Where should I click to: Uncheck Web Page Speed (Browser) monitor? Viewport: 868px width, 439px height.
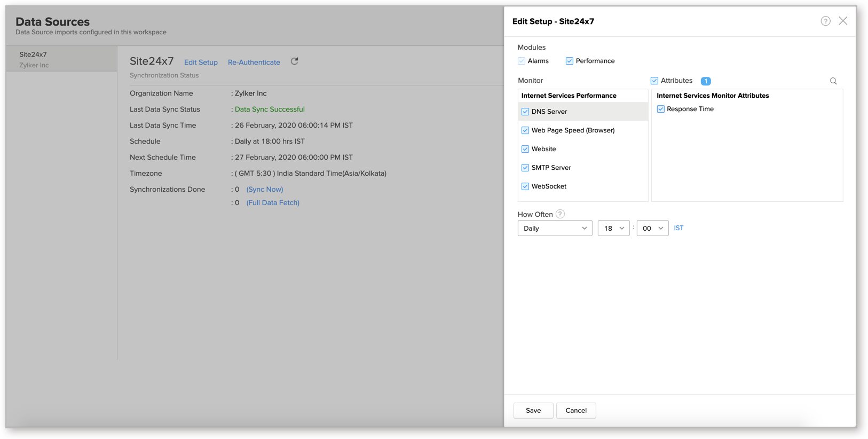(x=525, y=130)
